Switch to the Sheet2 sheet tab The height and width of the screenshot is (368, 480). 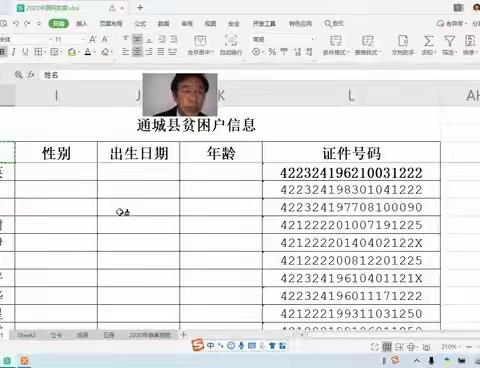click(x=26, y=335)
